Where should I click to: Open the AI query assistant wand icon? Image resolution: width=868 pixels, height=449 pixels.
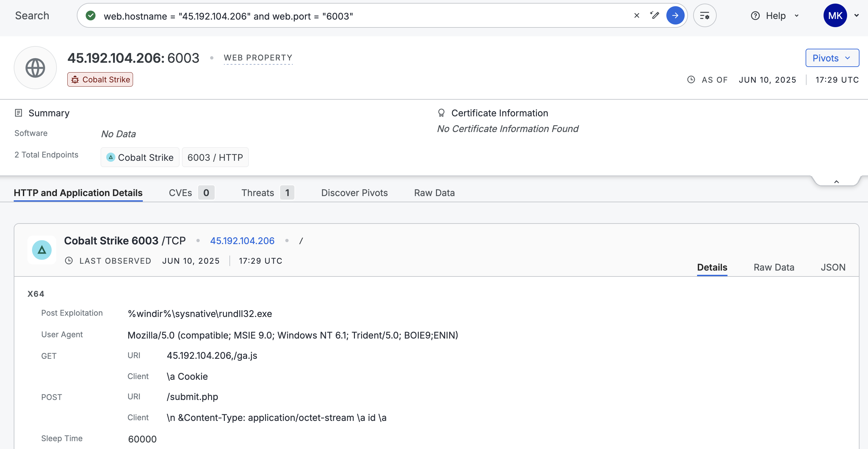(654, 15)
